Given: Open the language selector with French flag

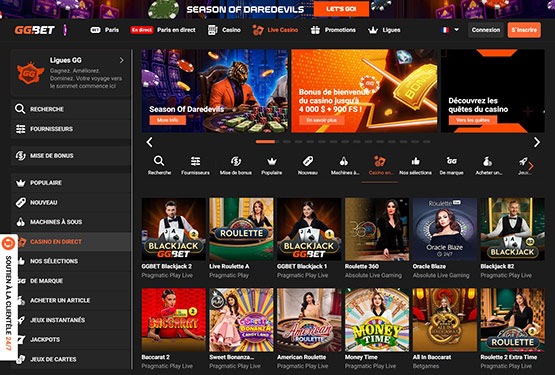Looking at the screenshot, I should coord(450,30).
